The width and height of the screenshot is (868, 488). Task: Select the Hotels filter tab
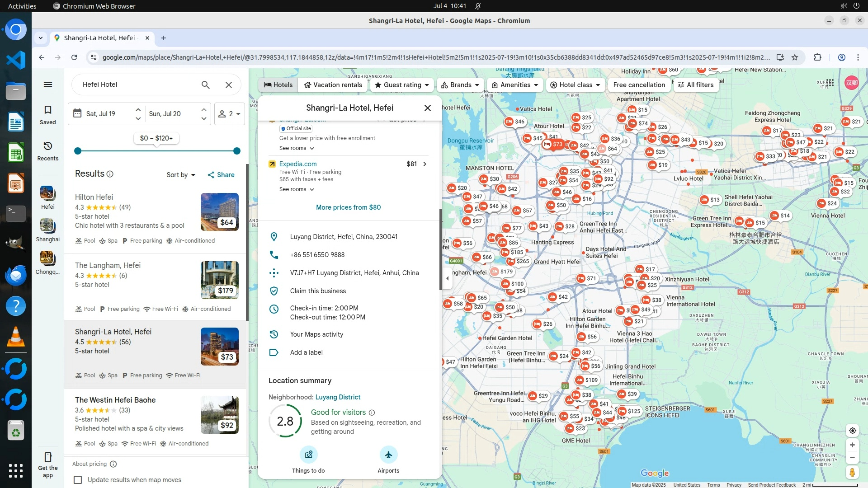278,85
